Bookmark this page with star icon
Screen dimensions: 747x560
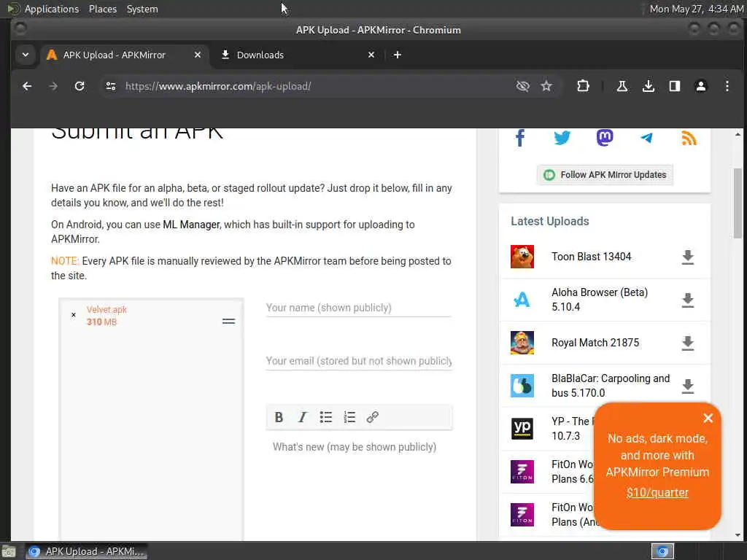point(546,86)
